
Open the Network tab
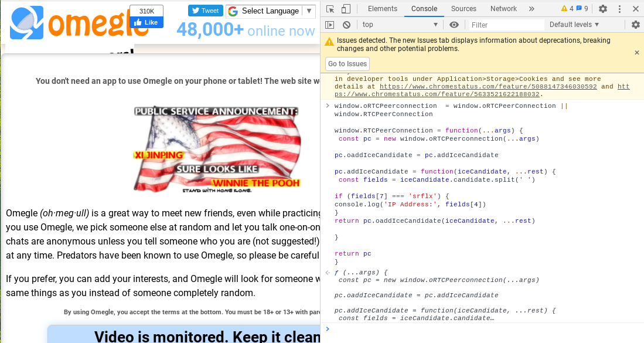[503, 9]
